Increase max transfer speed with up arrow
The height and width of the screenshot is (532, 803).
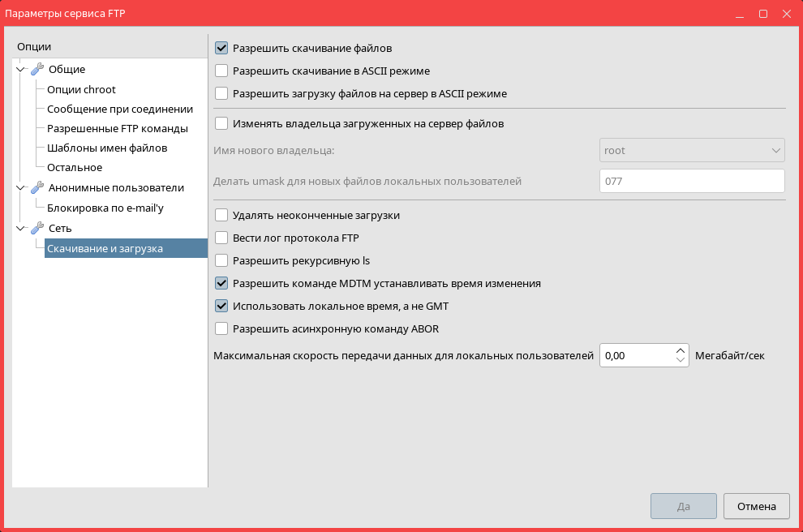tap(680, 350)
